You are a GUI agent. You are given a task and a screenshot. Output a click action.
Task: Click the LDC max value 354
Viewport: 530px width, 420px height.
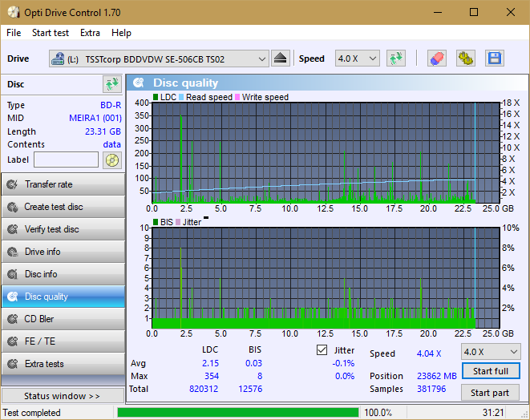pos(212,376)
